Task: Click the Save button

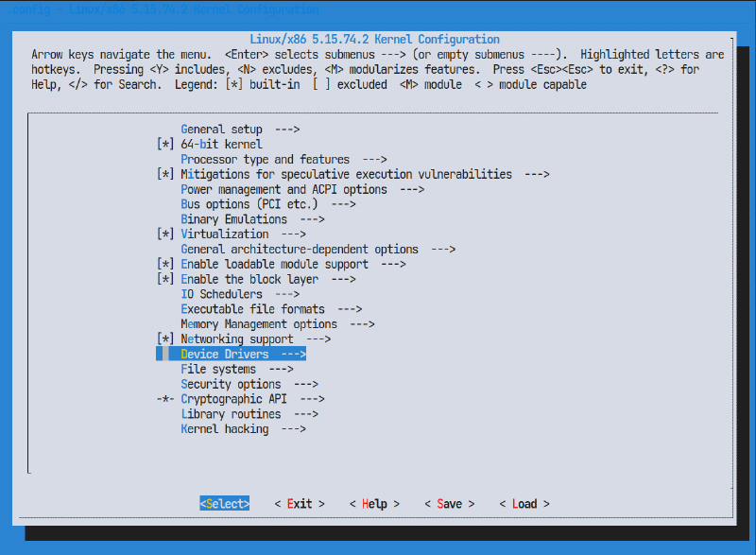Action: click(450, 504)
